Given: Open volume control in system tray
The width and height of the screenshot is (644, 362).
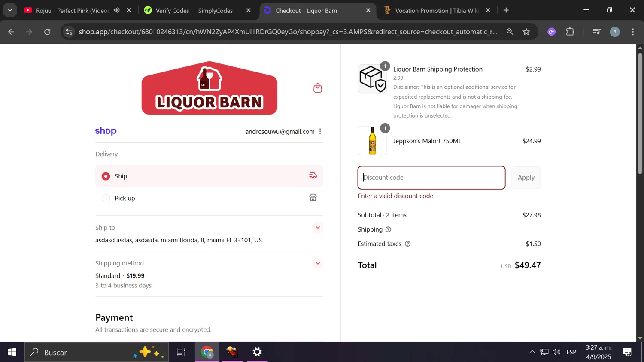Looking at the screenshot, I should coord(556,352).
